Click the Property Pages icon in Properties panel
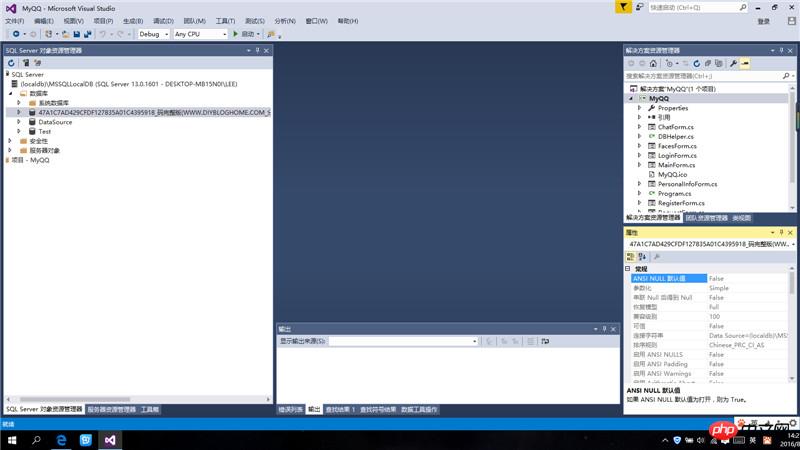This screenshot has height=450, width=800. [657, 257]
